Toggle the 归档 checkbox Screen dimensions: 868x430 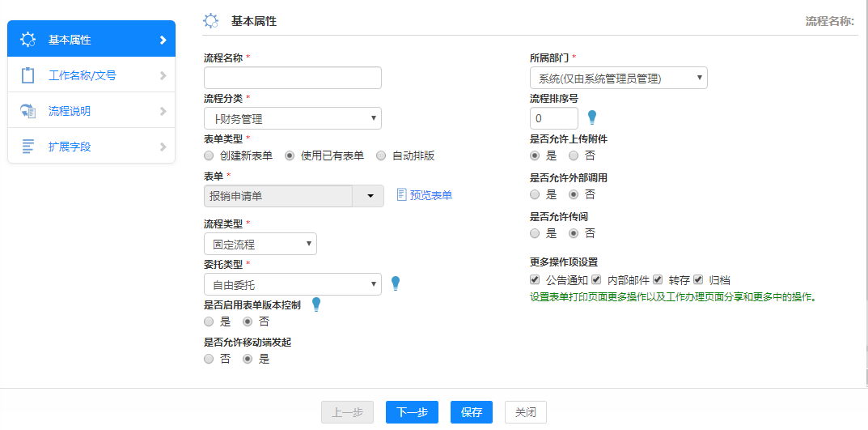pos(698,279)
